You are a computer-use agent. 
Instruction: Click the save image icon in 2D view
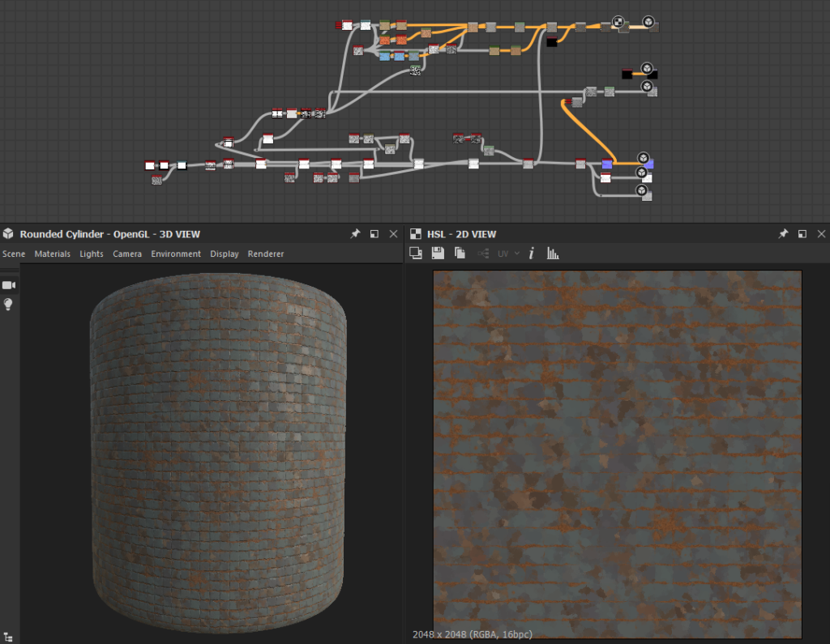pyautogui.click(x=438, y=254)
